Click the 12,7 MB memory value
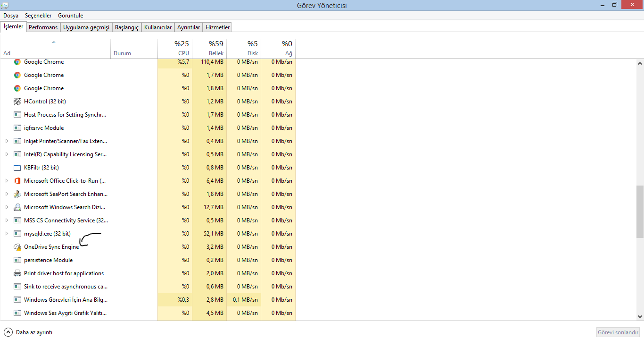 click(214, 207)
